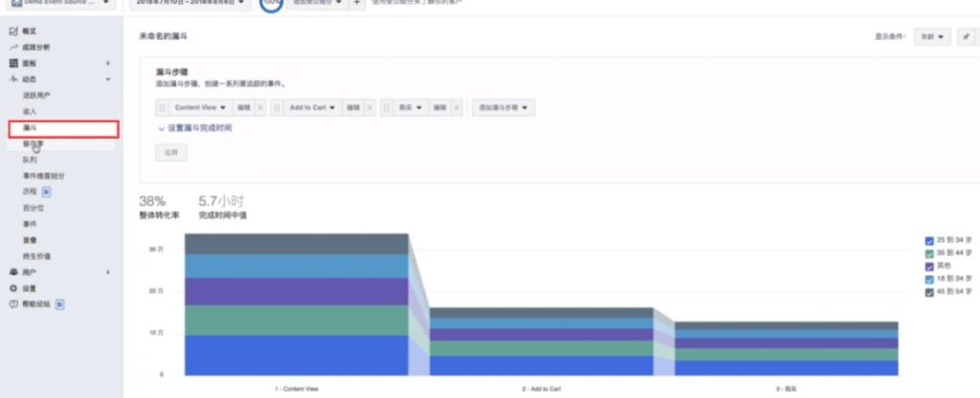Click the 用户 people icon in sidebar
This screenshot has height=398, width=980.
click(13, 272)
